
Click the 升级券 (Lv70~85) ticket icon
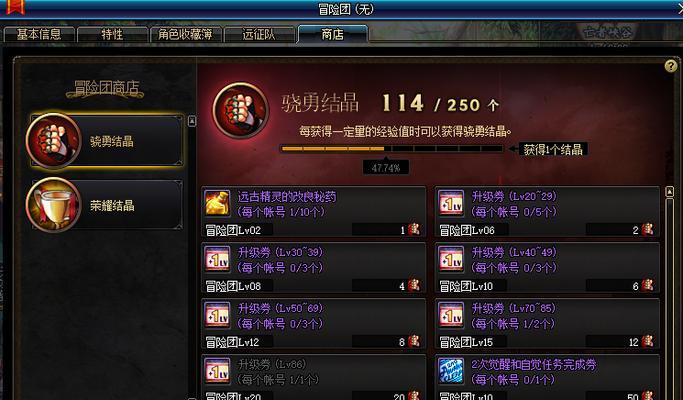451,314
